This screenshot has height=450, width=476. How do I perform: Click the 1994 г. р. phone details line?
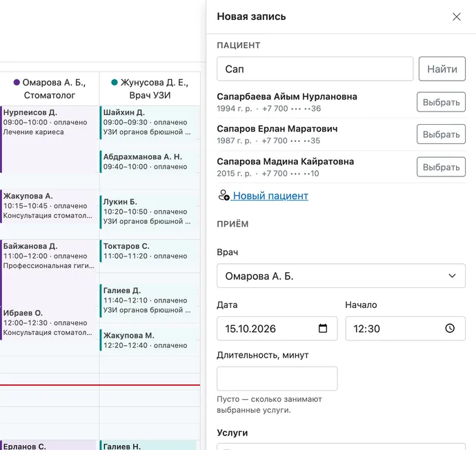tap(268, 109)
